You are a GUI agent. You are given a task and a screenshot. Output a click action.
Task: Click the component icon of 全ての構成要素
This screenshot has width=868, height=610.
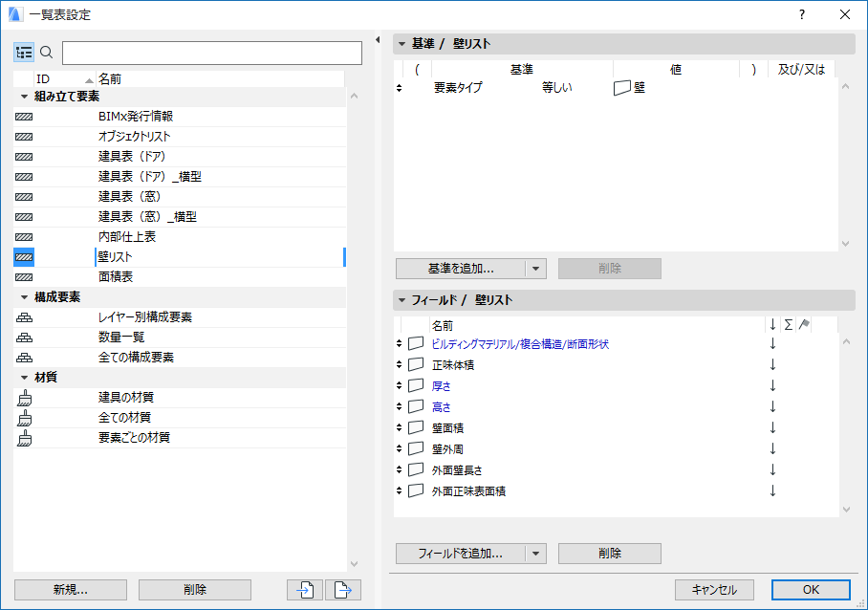pyautogui.click(x=24, y=358)
